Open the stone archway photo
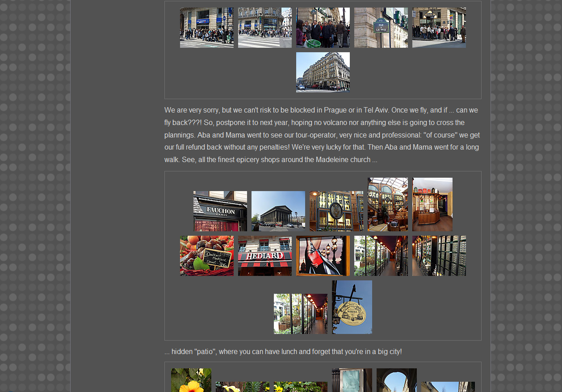The height and width of the screenshot is (392, 562). point(396,380)
